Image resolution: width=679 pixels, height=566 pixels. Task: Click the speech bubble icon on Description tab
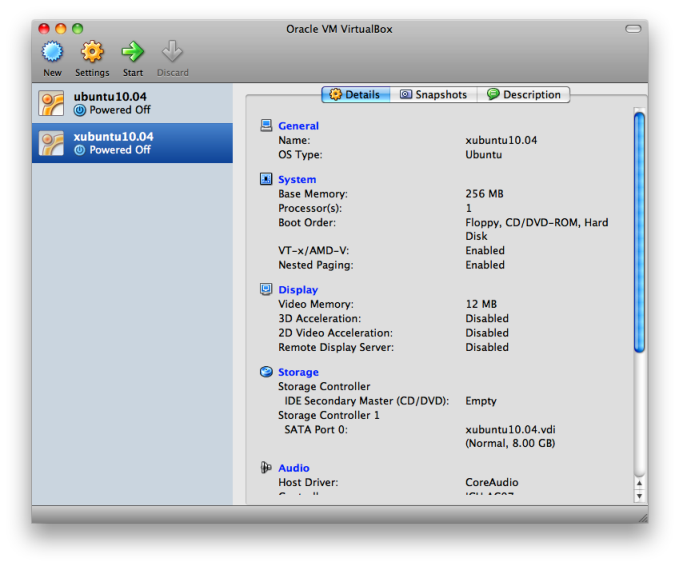493,94
